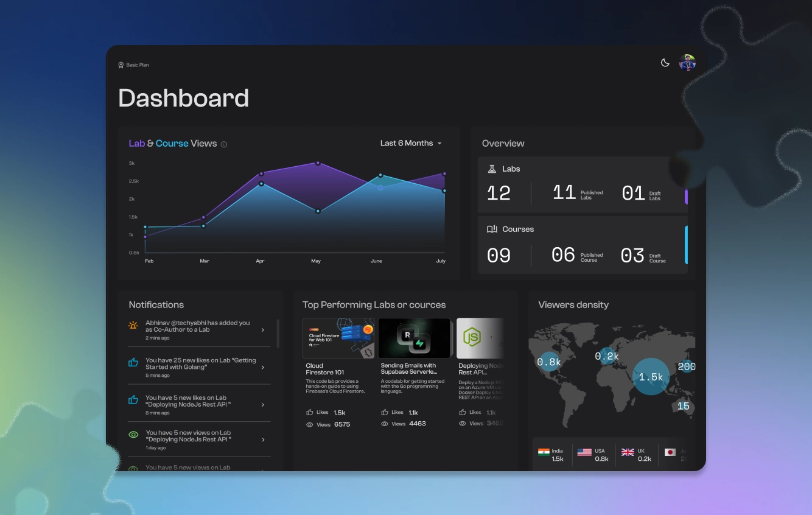The image size is (812, 515).
Task: Open the Sending Emails with Supabase thumbnail
Action: [x=415, y=338]
